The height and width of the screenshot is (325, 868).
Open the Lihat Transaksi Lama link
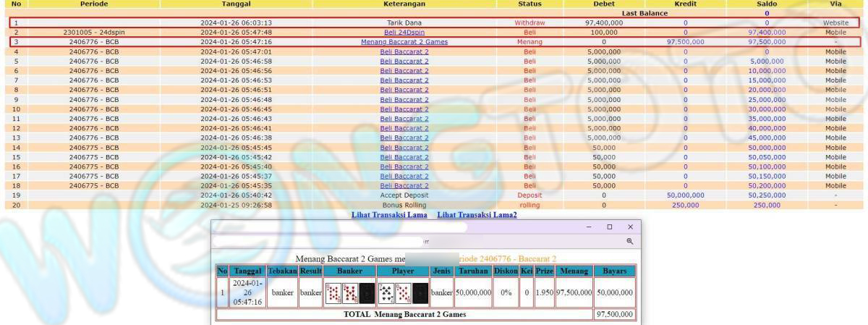(x=390, y=215)
